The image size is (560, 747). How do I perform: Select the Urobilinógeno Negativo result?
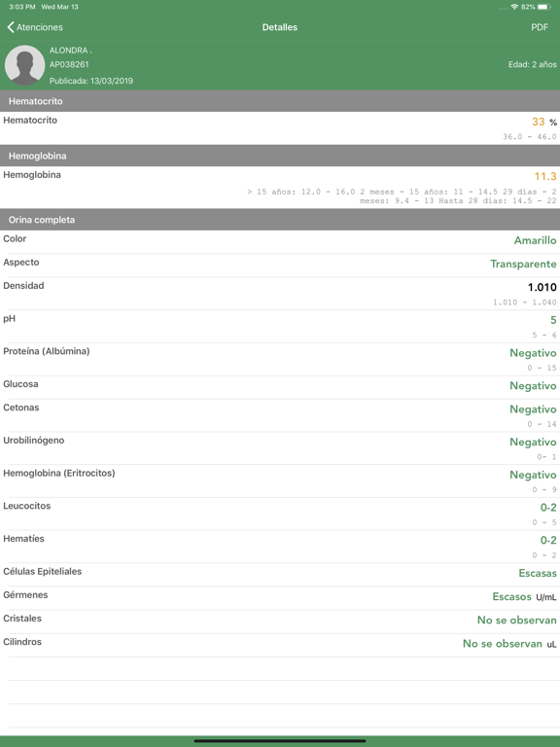[533, 443]
